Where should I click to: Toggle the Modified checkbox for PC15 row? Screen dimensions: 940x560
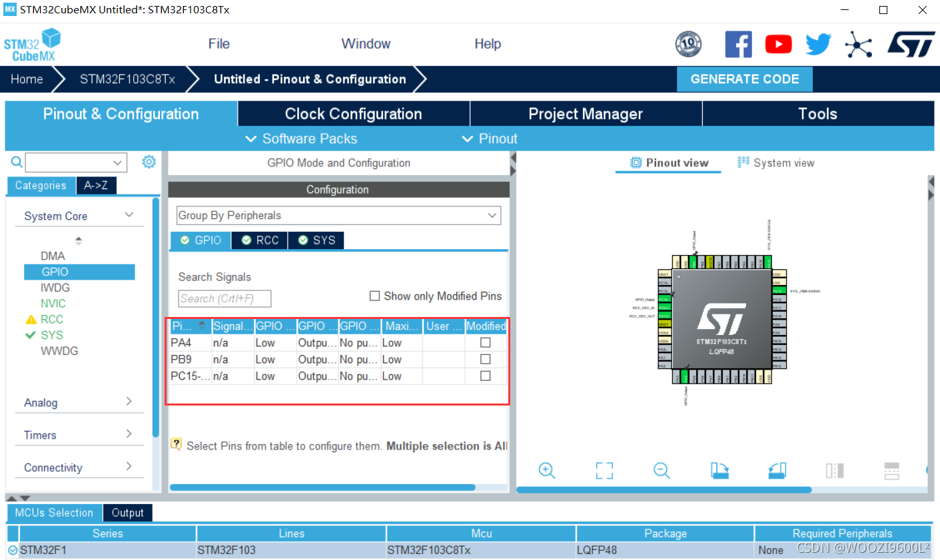pyautogui.click(x=486, y=376)
